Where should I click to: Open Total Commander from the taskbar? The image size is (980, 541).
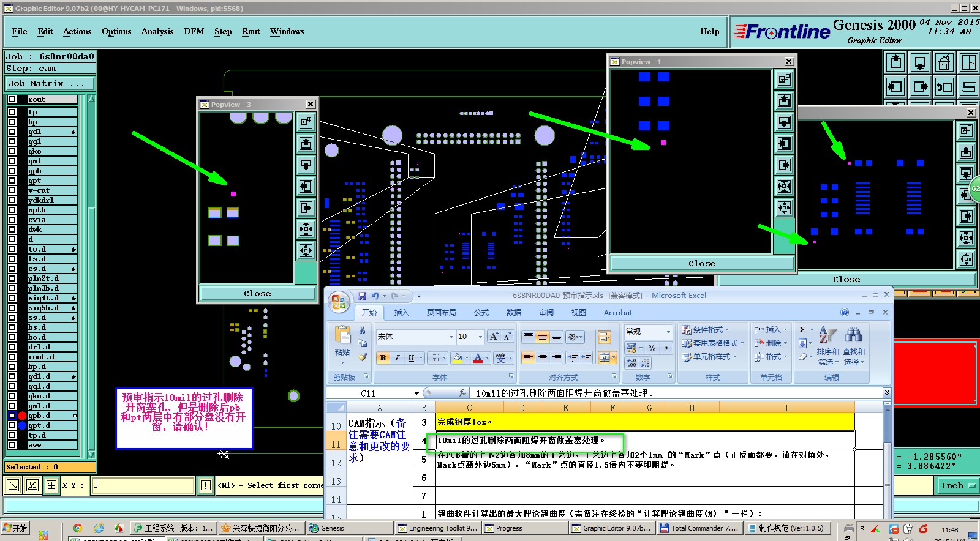tap(699, 528)
